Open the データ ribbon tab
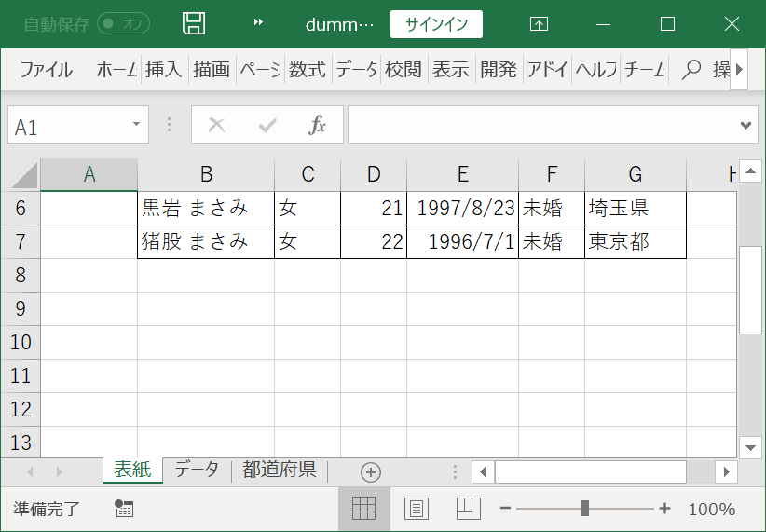The height and width of the screenshot is (532, 766). tap(356, 70)
